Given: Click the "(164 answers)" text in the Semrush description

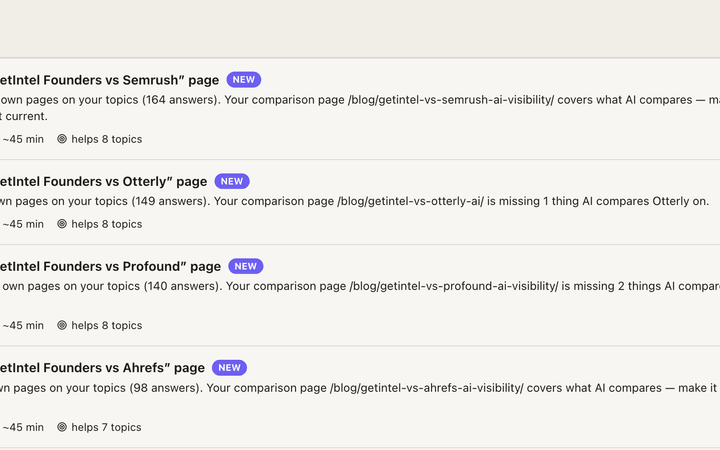Looking at the screenshot, I should pos(181,100).
